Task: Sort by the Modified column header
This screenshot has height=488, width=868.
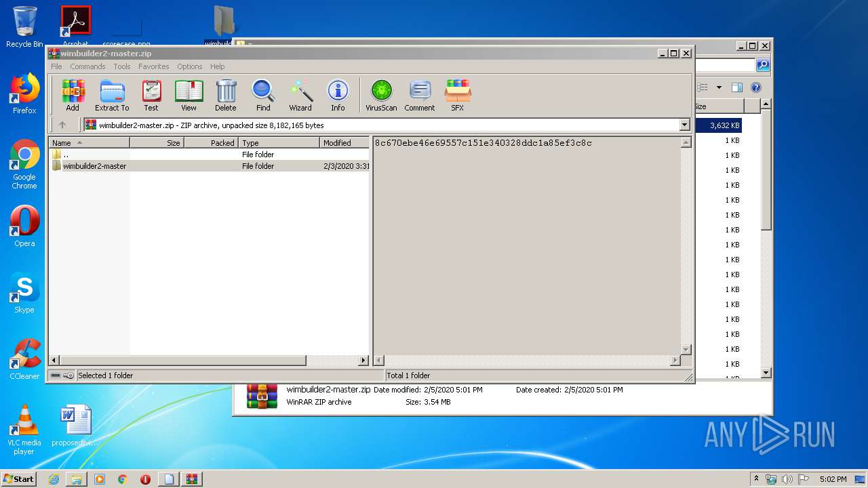Action: (344, 143)
